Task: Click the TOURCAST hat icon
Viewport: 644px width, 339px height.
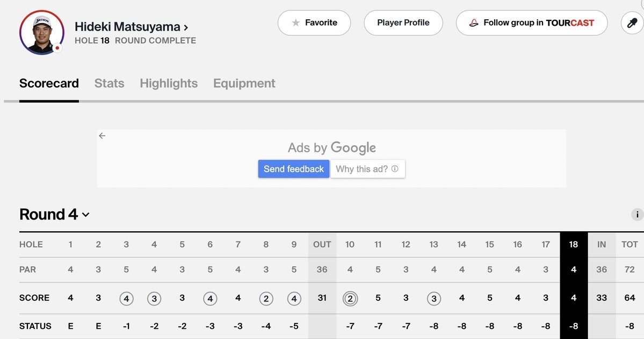Action: point(474,23)
